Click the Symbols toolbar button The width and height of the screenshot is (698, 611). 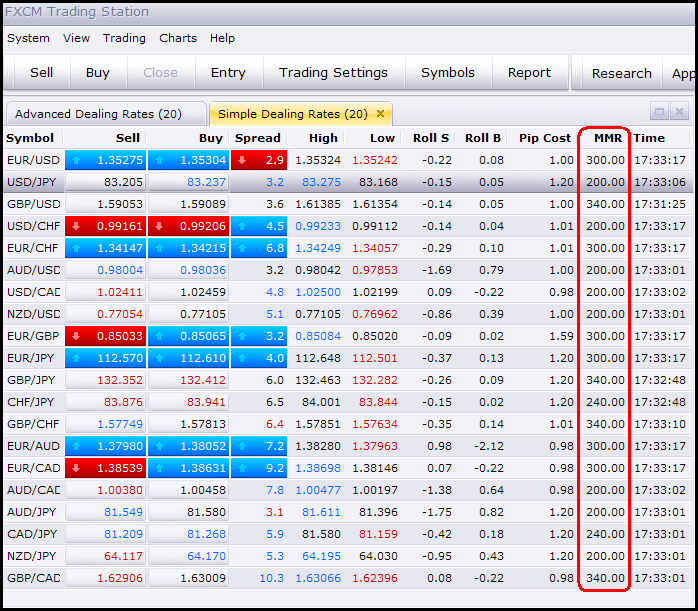click(x=448, y=73)
